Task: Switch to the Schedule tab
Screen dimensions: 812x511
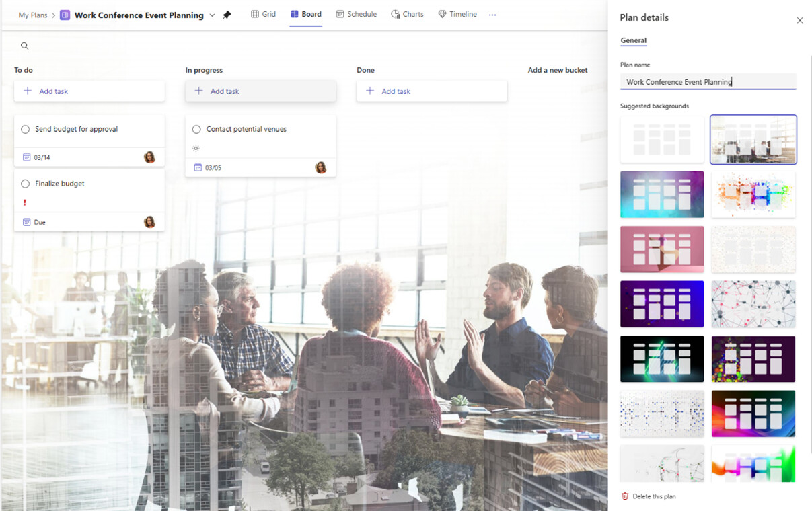Action: (357, 13)
